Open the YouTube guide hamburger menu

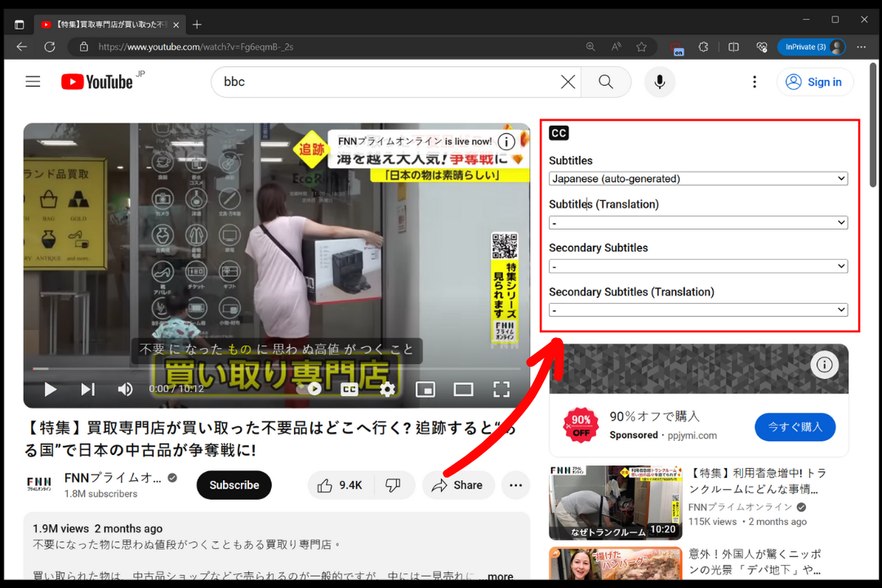pos(33,82)
